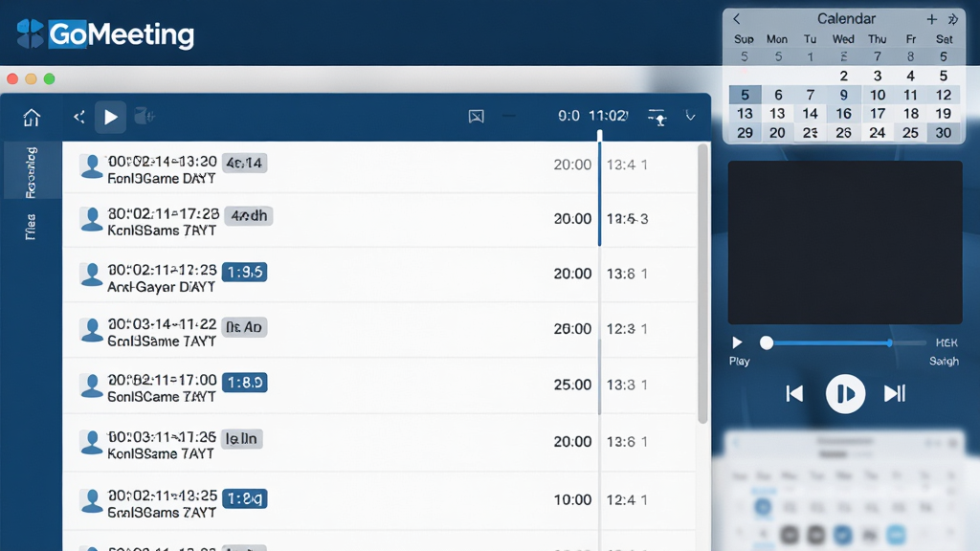Click the crossed-box image icon in toolbar
The image size is (980, 551).
[477, 116]
